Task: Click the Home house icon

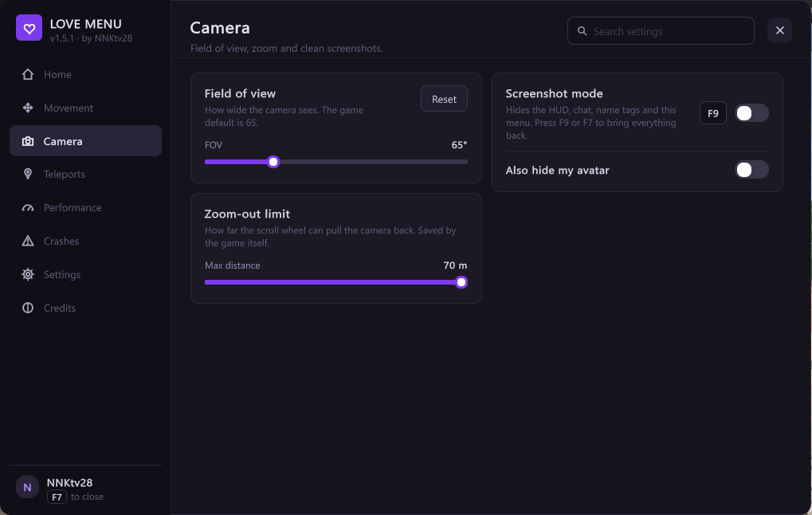Action: [x=28, y=75]
